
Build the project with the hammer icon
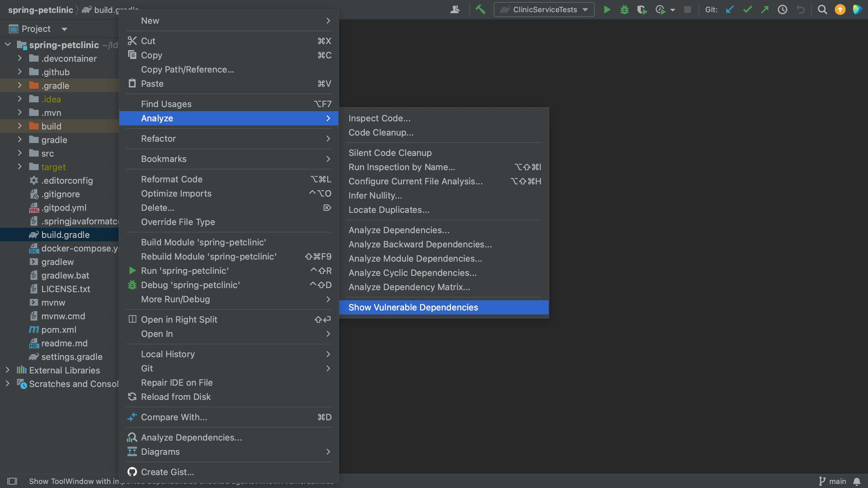click(x=480, y=9)
